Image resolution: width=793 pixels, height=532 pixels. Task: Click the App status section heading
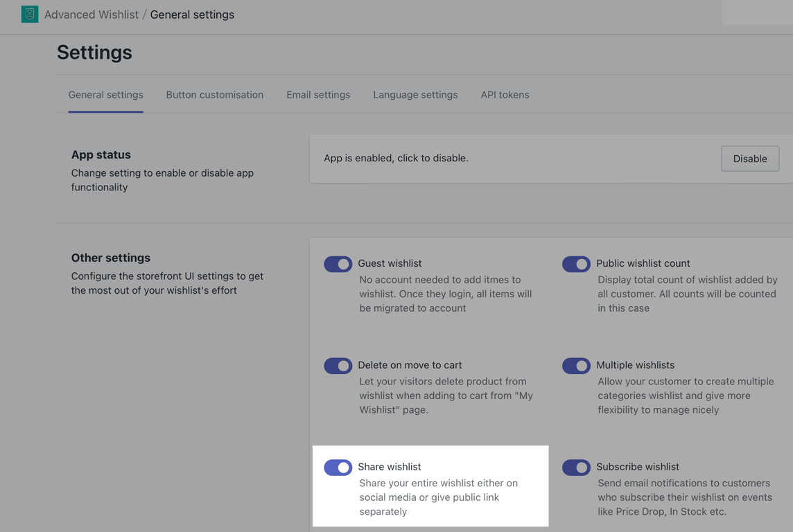coord(101,154)
